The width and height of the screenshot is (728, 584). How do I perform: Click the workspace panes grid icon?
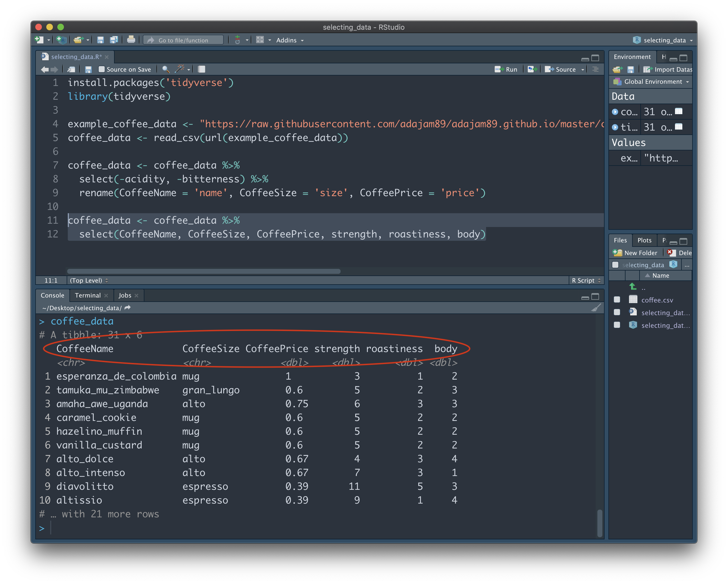(x=260, y=40)
